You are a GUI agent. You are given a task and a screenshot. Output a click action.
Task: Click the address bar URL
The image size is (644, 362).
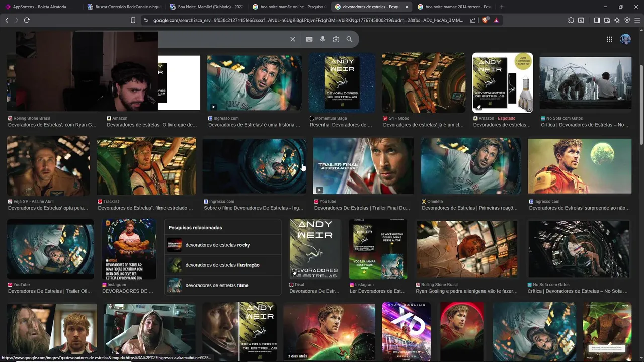[308, 20]
